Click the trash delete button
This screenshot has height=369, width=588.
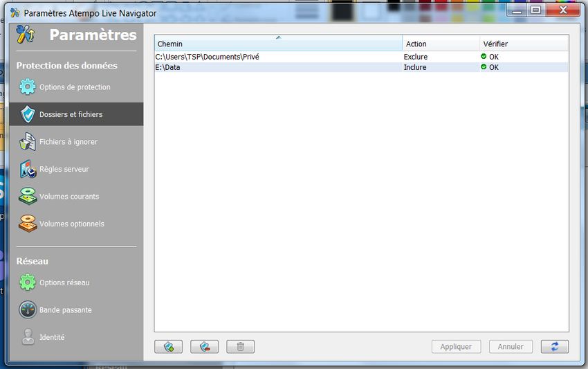click(240, 346)
